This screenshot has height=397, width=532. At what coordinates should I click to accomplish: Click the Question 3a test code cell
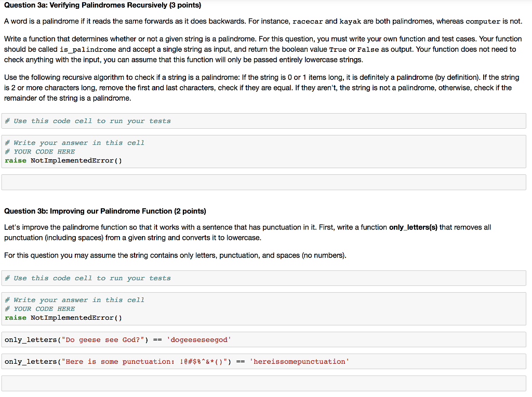click(x=263, y=121)
